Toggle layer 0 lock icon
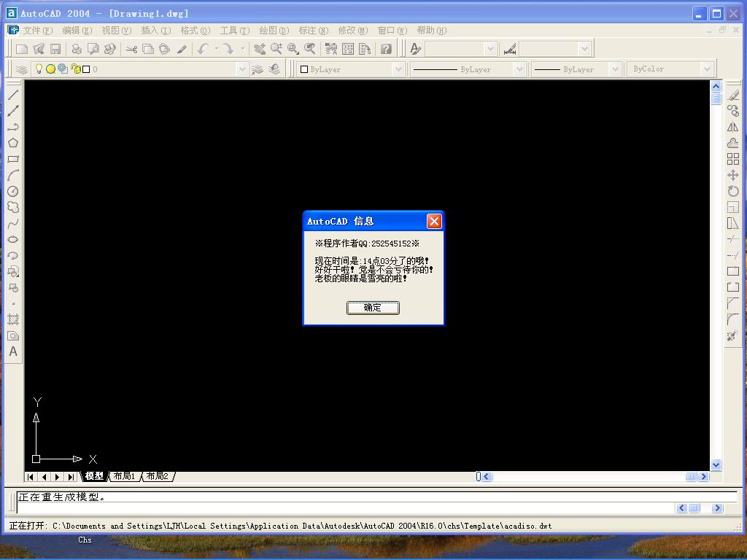The width and height of the screenshot is (747, 560). pos(75,69)
